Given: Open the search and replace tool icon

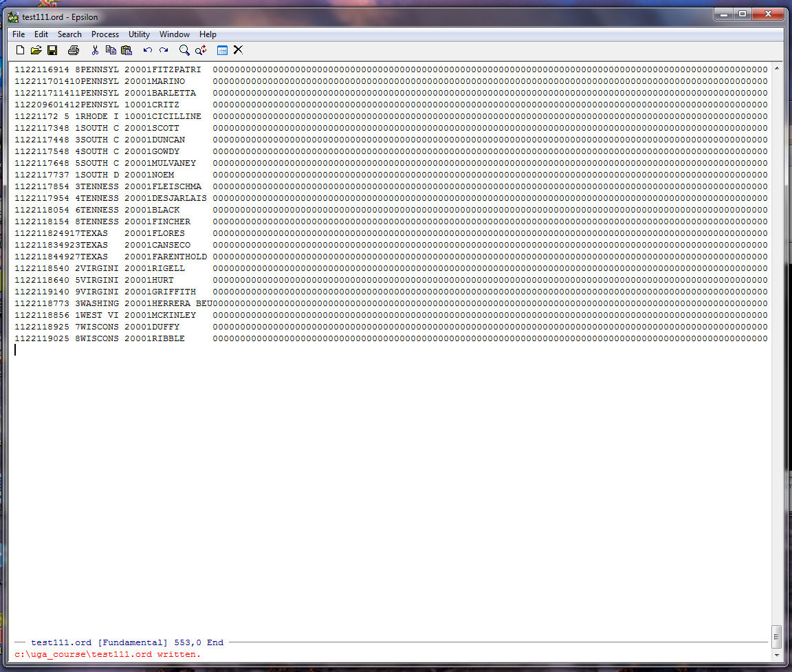Looking at the screenshot, I should coord(201,50).
